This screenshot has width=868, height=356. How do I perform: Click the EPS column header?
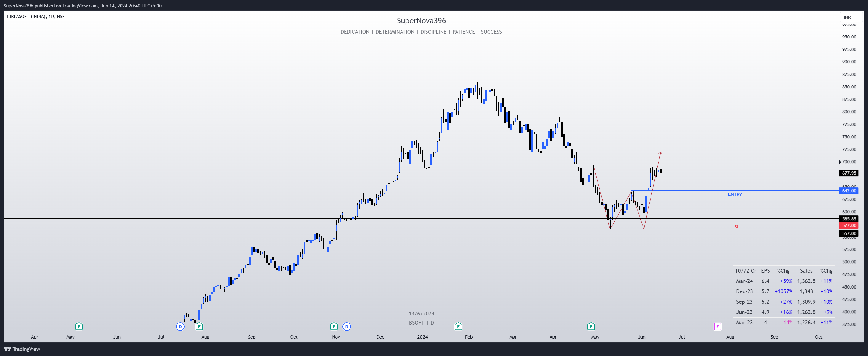765,271
